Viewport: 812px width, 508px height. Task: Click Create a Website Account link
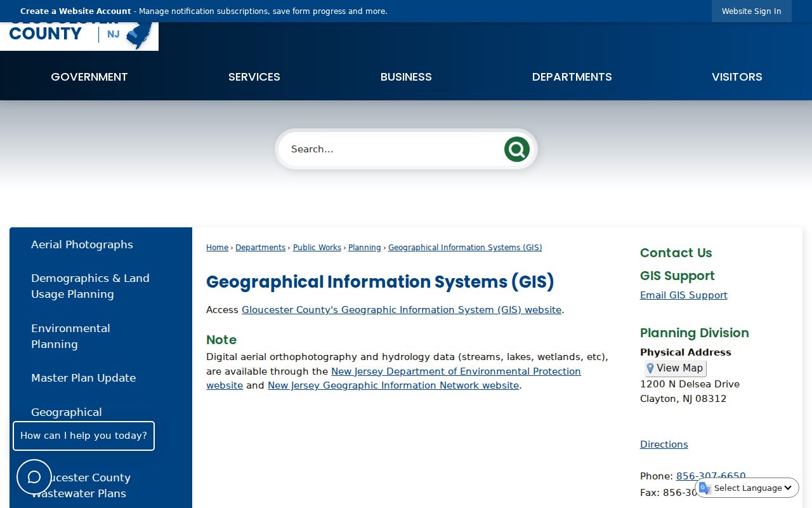click(x=75, y=11)
